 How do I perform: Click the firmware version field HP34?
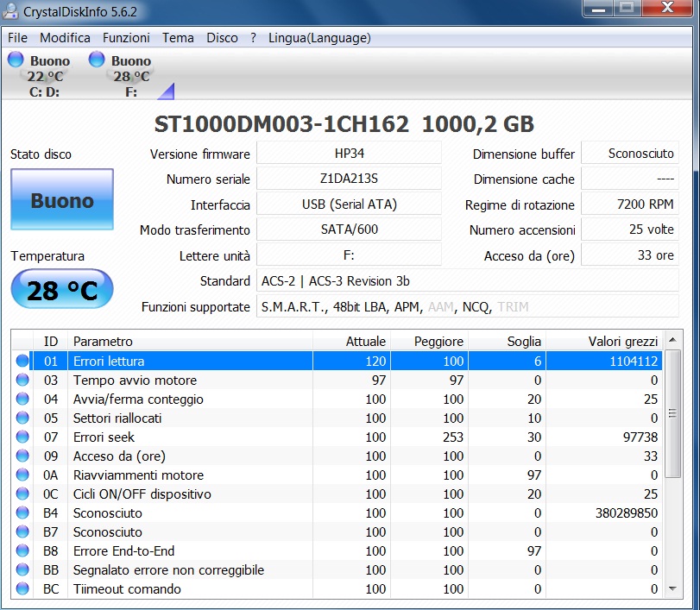click(x=349, y=153)
